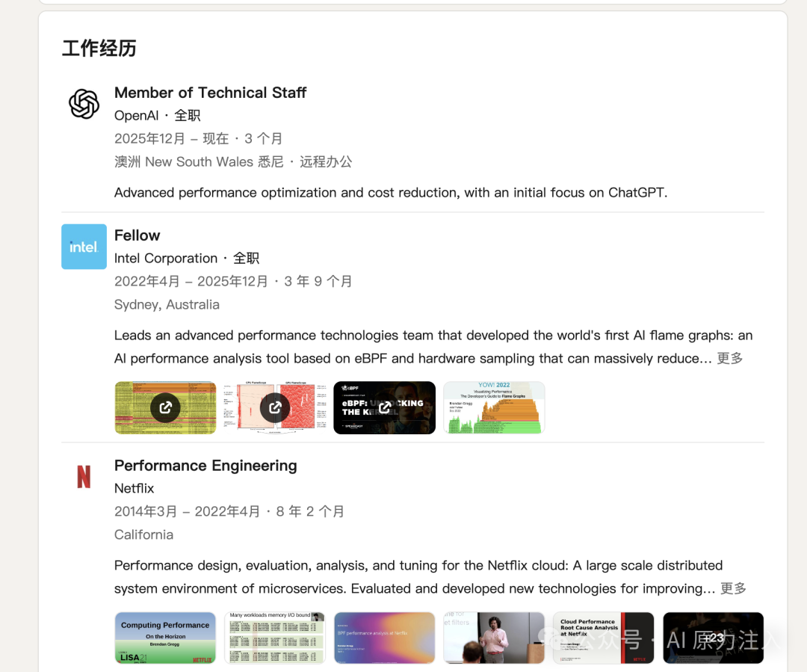Click the Netflix company name text
The width and height of the screenshot is (807, 672).
(134, 488)
